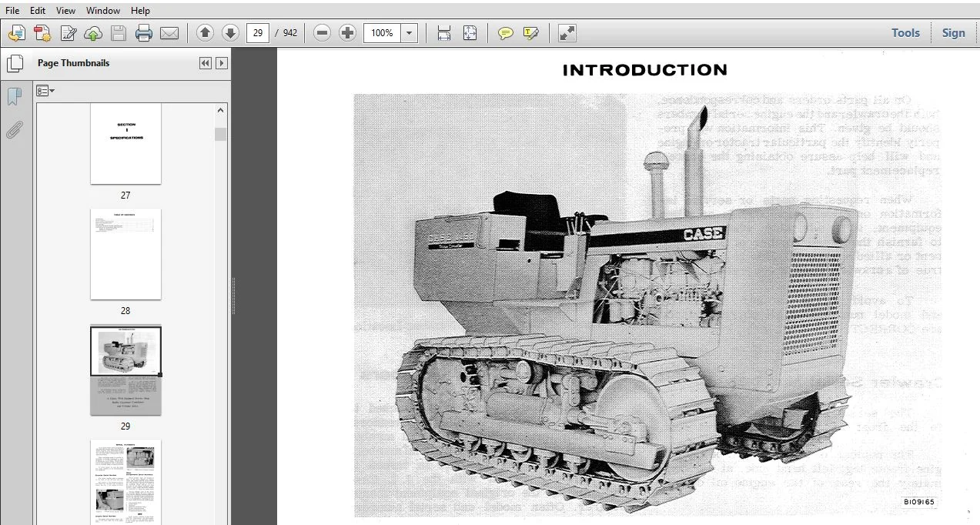Click the '942' total pages text
Screen dimensions: 980x525
(289, 33)
